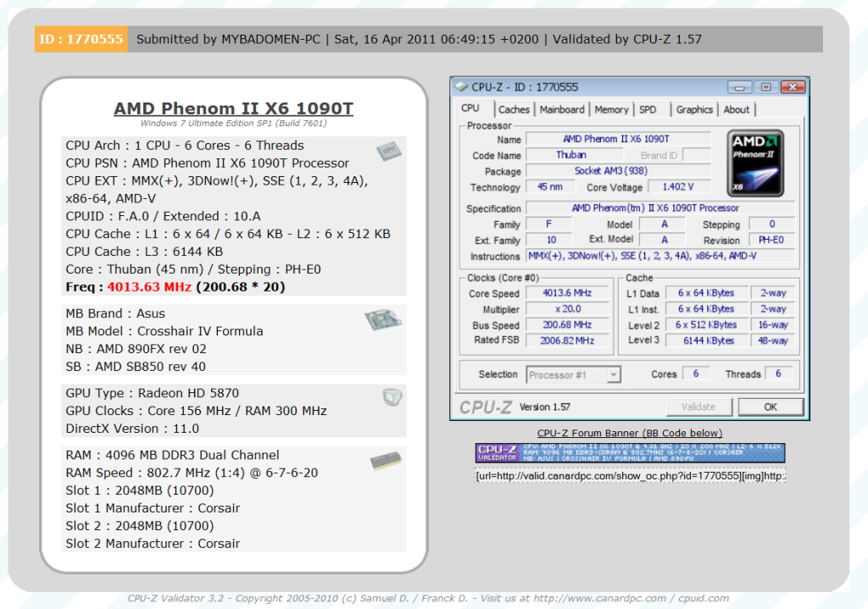
Task: Click the RAM Speed : 802.7 MHz line
Action: 192,473
